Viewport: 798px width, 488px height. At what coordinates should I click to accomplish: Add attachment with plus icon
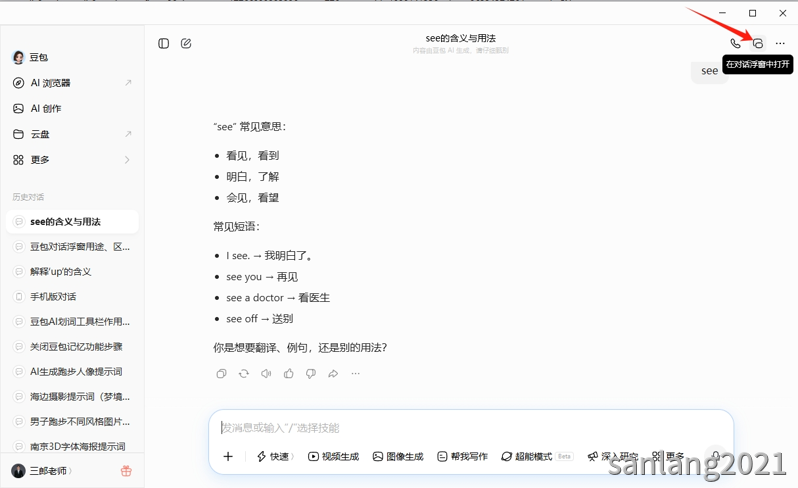point(228,456)
